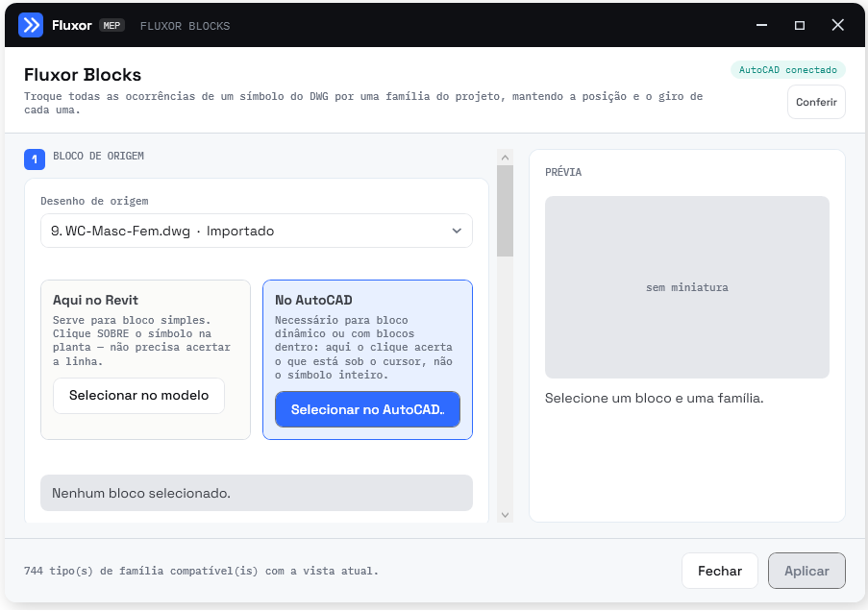
Task: Click the MEP badge in title bar
Action: pos(112,25)
